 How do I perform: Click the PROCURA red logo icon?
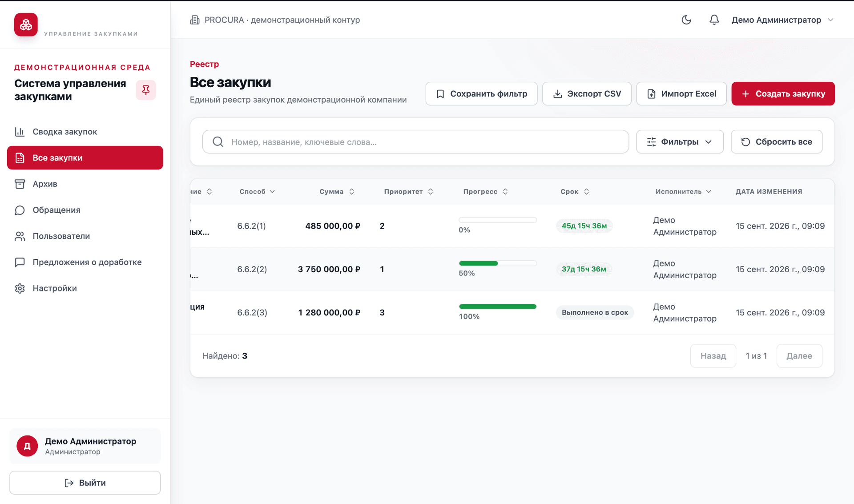(x=26, y=24)
